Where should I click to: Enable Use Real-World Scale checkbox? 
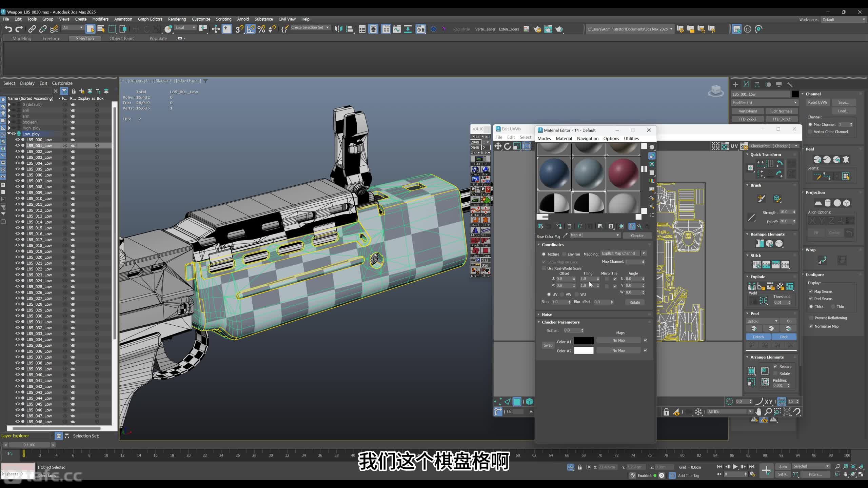coord(544,268)
